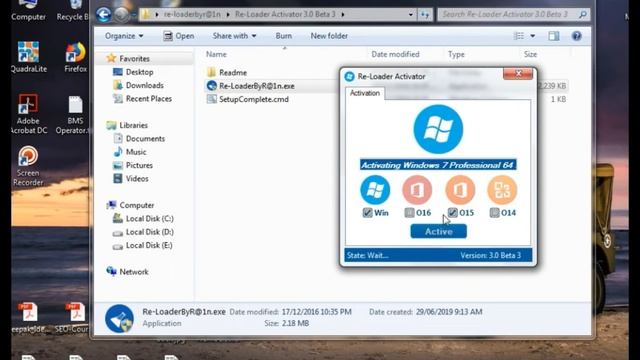Click the Back navigation button
Screen dimensions: 640x360
pyautogui.click(x=104, y=15)
